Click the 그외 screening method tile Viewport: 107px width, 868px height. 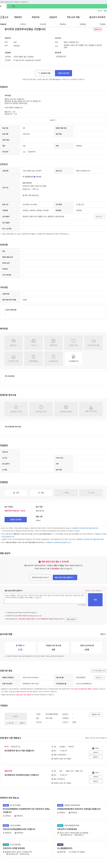[91, 493]
